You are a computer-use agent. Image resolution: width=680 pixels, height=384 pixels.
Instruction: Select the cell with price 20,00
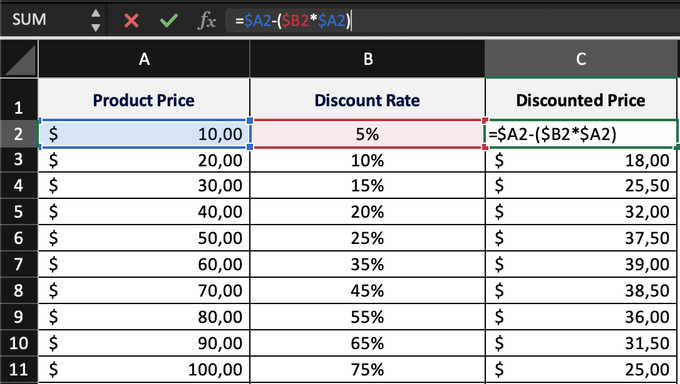[x=144, y=160]
